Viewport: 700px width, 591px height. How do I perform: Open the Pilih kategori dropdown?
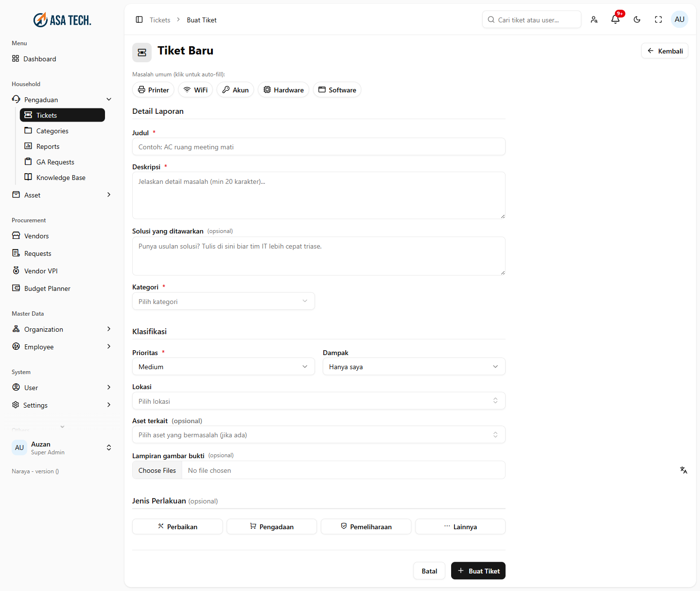pos(224,301)
